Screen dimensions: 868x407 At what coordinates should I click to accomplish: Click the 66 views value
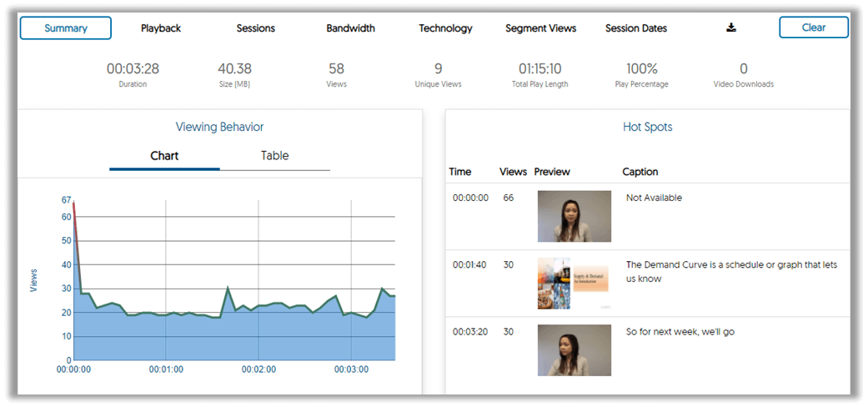point(508,198)
